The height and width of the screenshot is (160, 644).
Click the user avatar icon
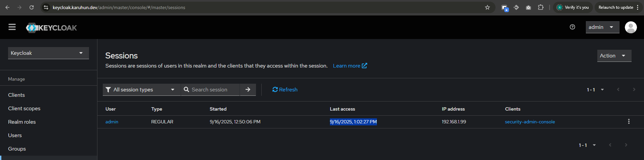[x=631, y=27]
